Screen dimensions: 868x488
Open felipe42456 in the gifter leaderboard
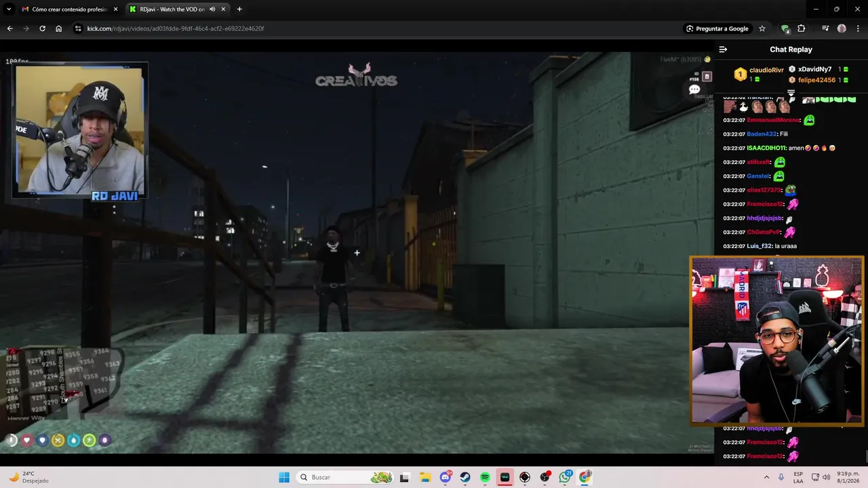816,80
